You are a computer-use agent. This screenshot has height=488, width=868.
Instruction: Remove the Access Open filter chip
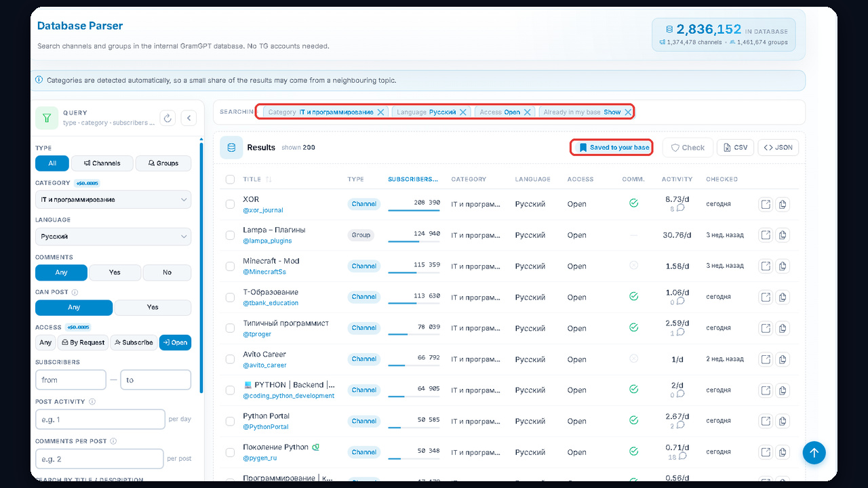tap(527, 112)
